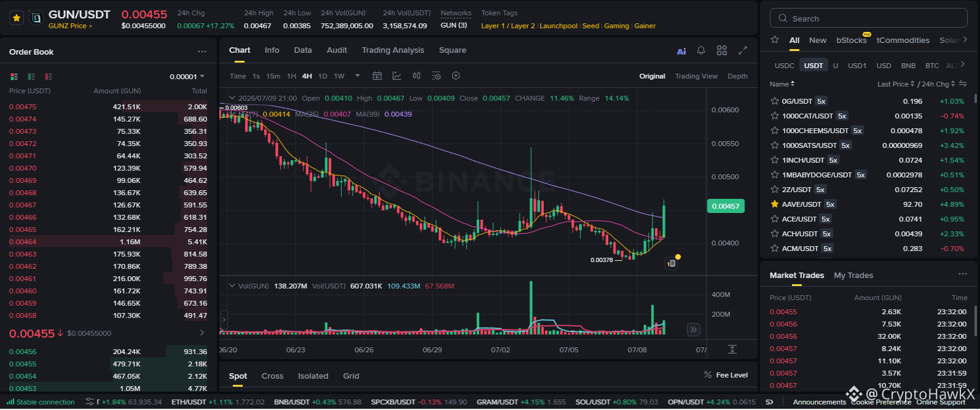This screenshot has height=410, width=980.
Task: Sort market list by Name
Action: tap(782, 84)
